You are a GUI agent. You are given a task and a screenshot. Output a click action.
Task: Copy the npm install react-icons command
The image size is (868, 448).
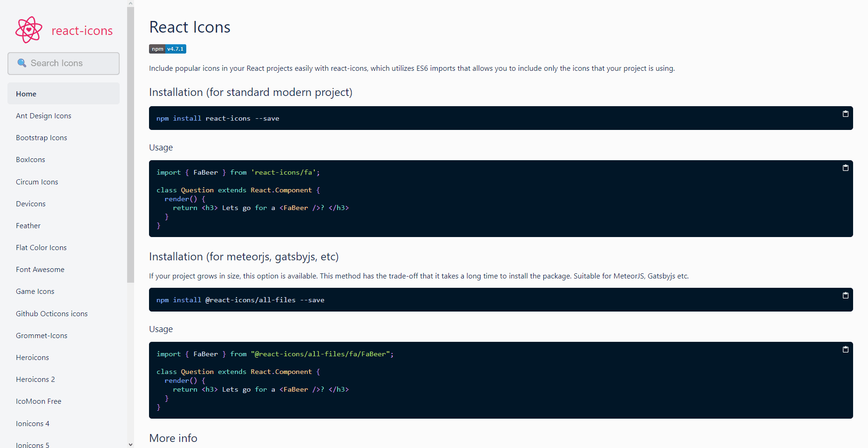tap(845, 114)
